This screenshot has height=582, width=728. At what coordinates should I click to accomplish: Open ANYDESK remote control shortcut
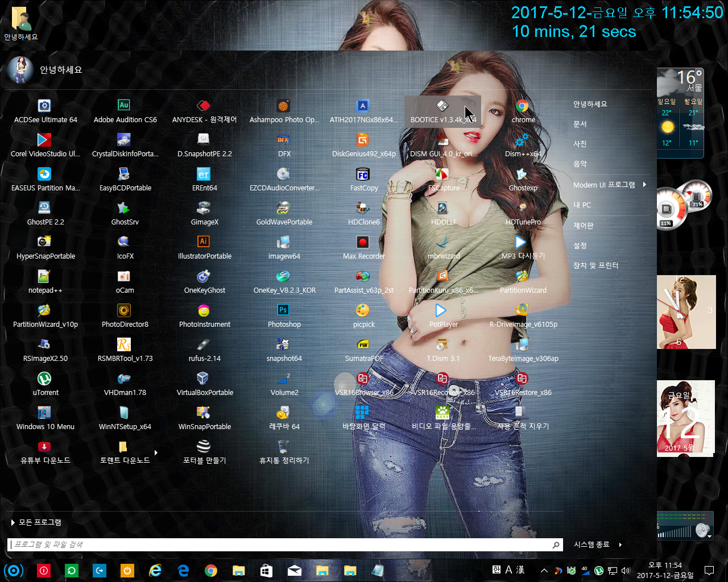tap(204, 111)
